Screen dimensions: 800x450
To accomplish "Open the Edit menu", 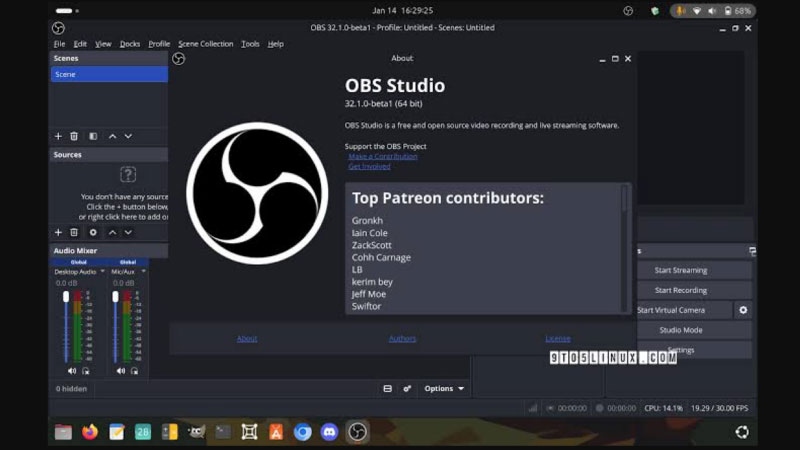I will (80, 44).
